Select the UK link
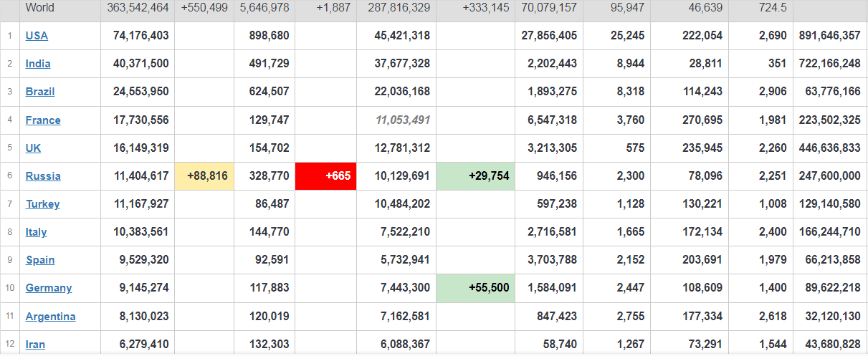The width and height of the screenshot is (868, 356). (x=33, y=148)
